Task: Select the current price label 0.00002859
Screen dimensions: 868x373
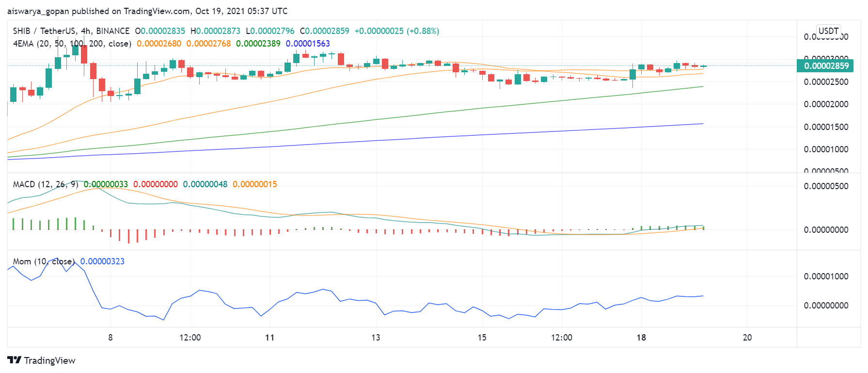Action: [x=826, y=66]
